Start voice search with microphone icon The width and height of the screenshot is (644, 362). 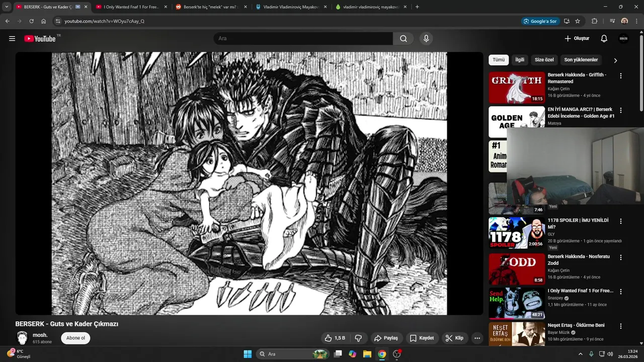point(426,39)
